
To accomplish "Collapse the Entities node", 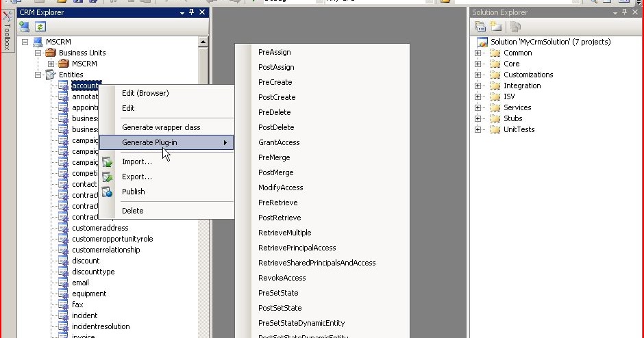I will 38,75.
